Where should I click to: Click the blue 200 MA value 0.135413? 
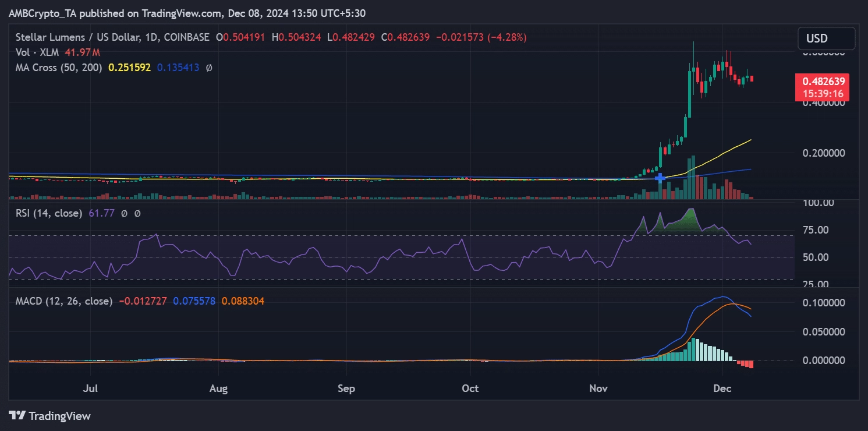(x=178, y=68)
